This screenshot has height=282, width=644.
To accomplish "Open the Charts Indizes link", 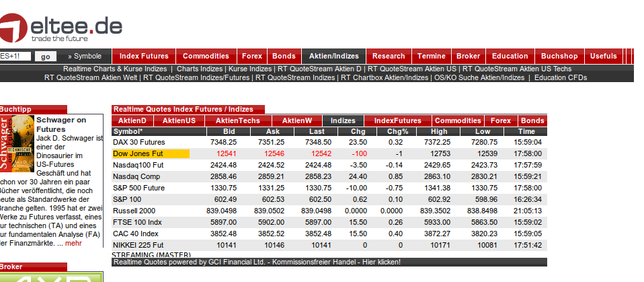I will pyautogui.click(x=200, y=69).
